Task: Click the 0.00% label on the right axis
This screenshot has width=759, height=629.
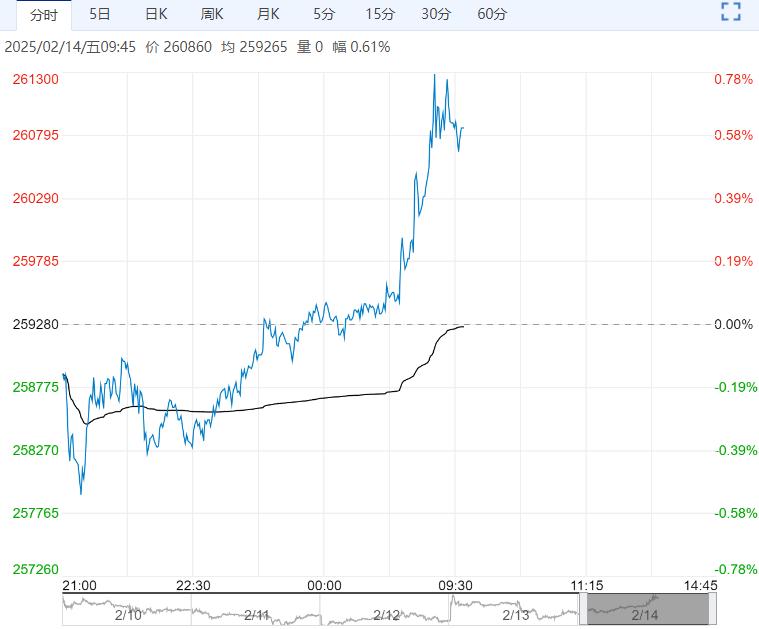Action: (732, 324)
